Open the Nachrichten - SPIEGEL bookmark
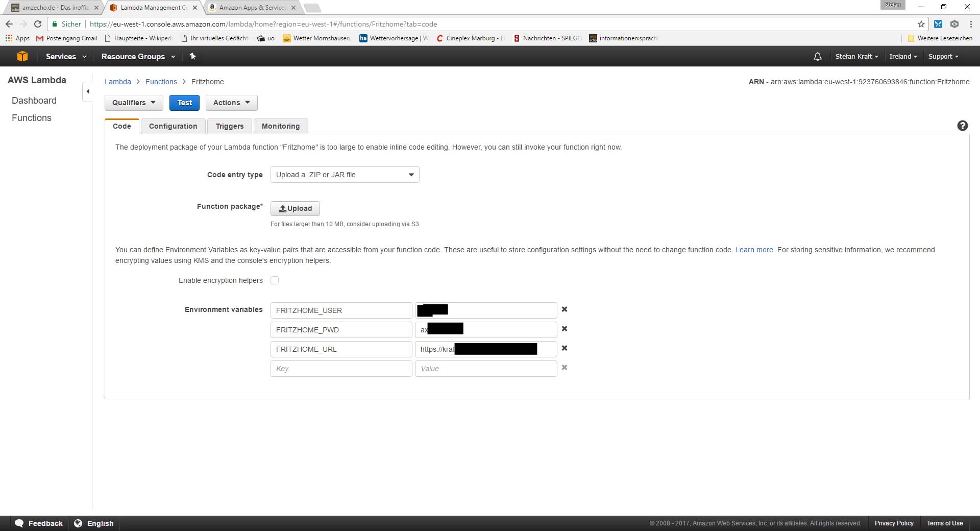Viewport: 980px width, 531px height. click(548, 38)
